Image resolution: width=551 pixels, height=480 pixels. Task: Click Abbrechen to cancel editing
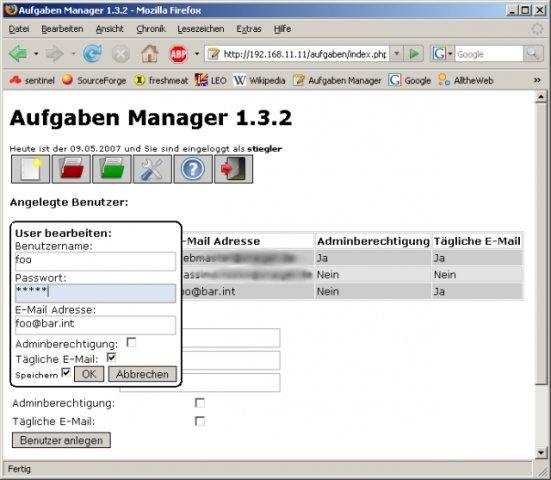tap(142, 374)
